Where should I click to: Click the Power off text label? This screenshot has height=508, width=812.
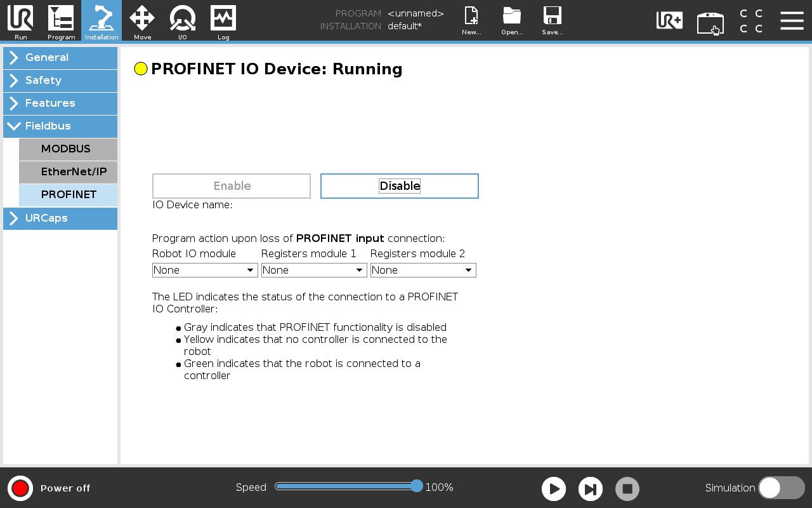tap(65, 488)
